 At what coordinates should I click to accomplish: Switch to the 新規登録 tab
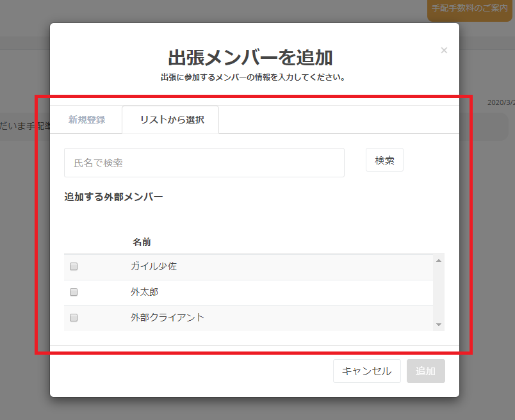click(x=86, y=120)
